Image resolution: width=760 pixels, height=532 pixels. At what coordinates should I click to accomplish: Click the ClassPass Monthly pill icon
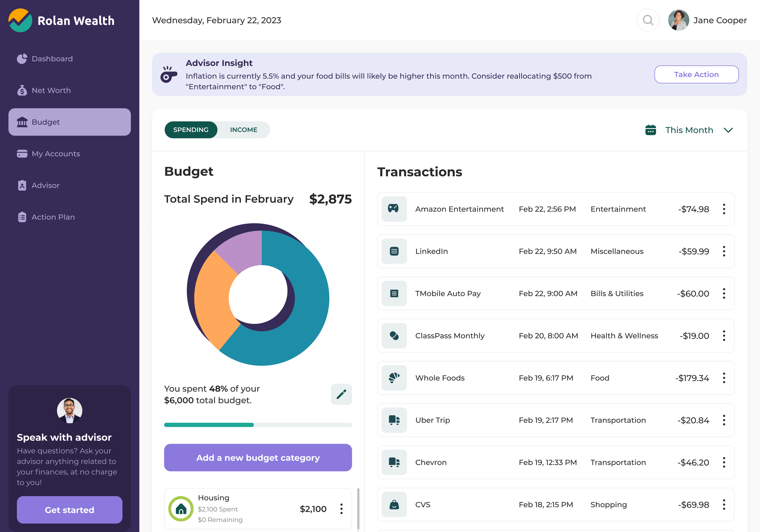[394, 336]
